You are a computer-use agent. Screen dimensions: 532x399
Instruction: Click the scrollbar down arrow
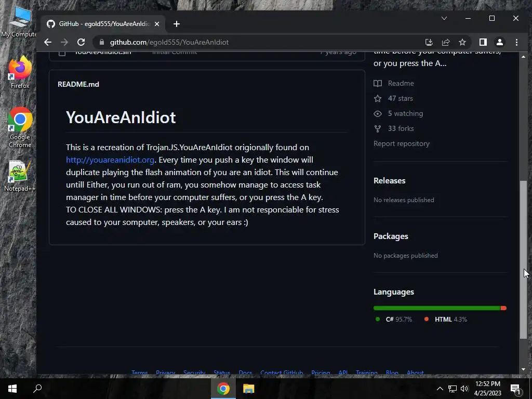(x=523, y=369)
